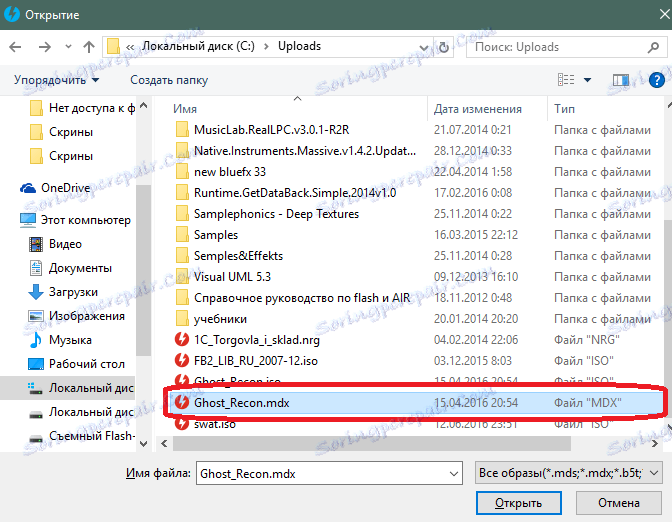
Task: Change the view mode icon
Action: click(566, 80)
